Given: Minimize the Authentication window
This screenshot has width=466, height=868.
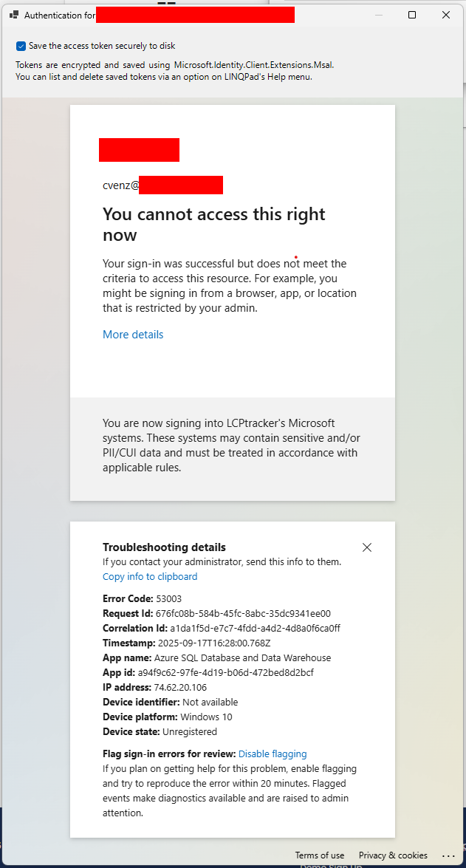Looking at the screenshot, I should [379, 16].
